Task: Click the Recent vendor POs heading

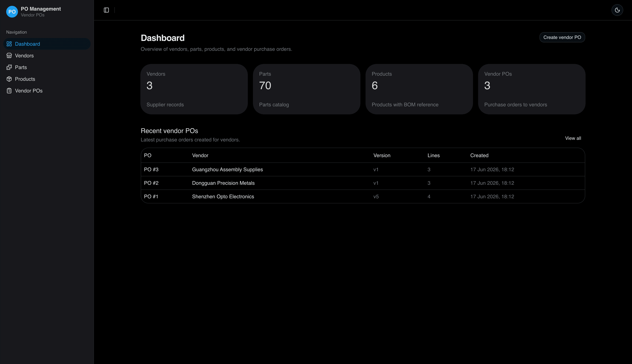Action: click(169, 131)
